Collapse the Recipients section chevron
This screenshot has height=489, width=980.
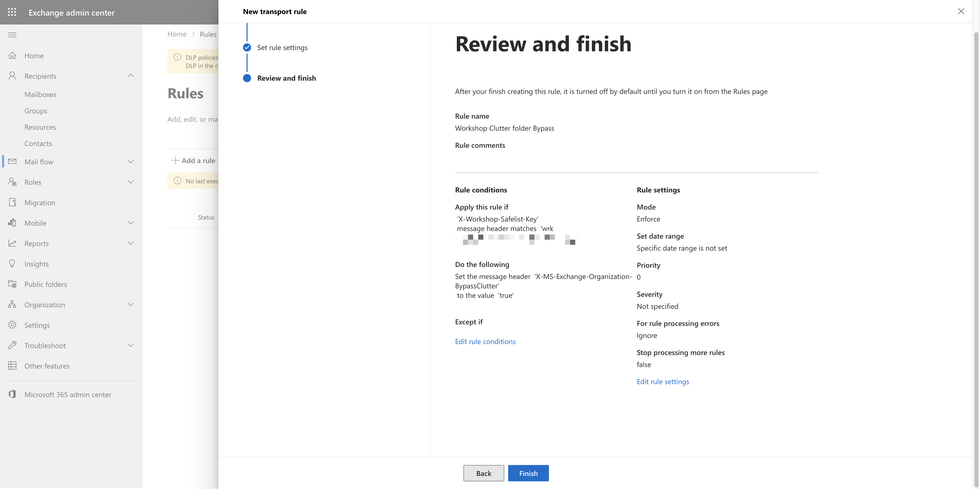(130, 76)
